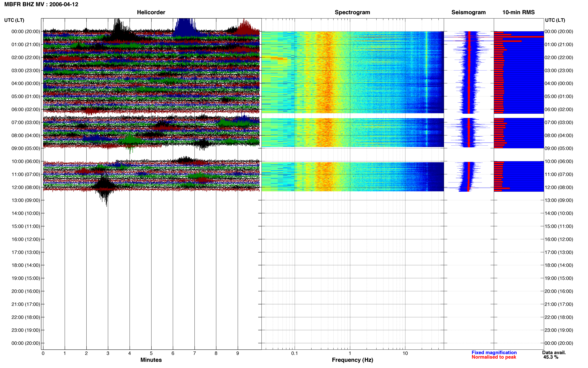588x368 pixels.
Task: Click the '1' frequency tick label
Action: (x=350, y=353)
